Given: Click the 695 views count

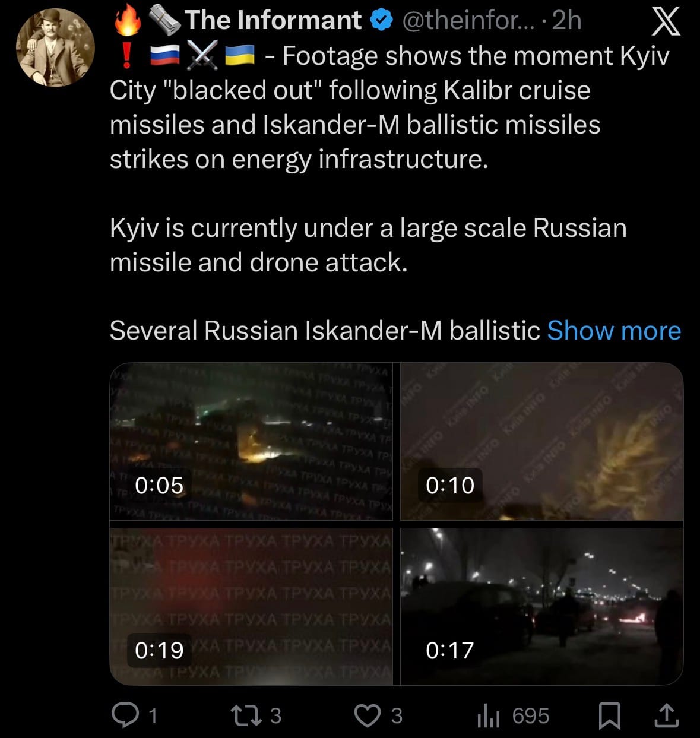Looking at the screenshot, I should [530, 715].
